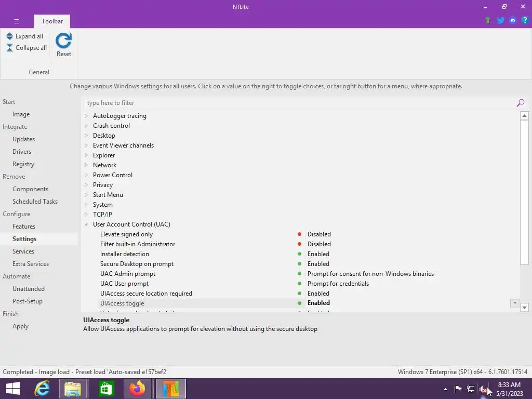532x399 pixels.
Task: Toggle Installer detection Enabled value
Action: point(318,254)
